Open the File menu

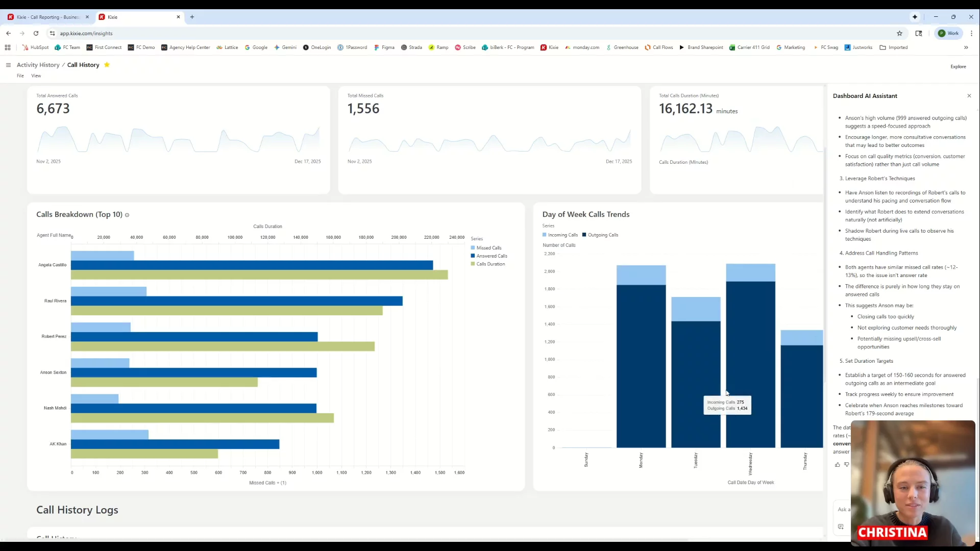tap(20, 76)
